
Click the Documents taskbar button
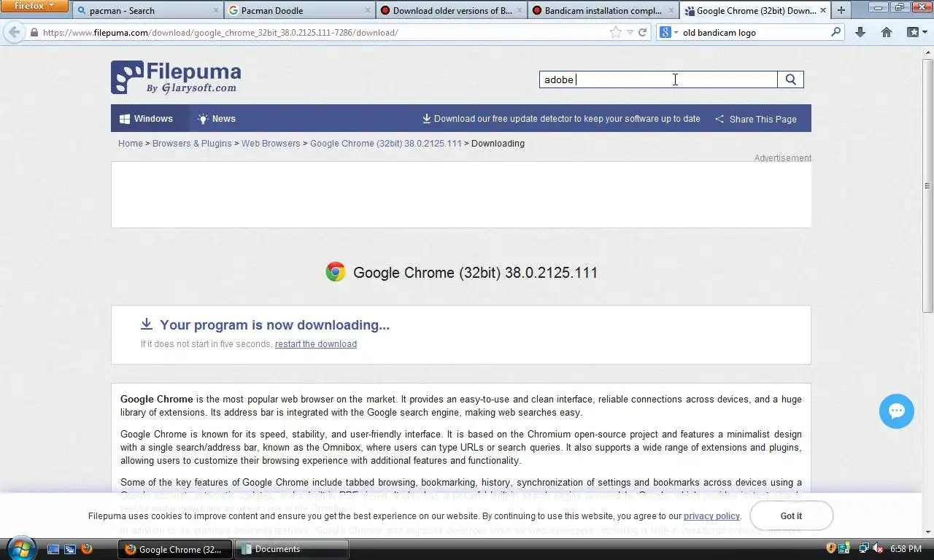click(292, 549)
